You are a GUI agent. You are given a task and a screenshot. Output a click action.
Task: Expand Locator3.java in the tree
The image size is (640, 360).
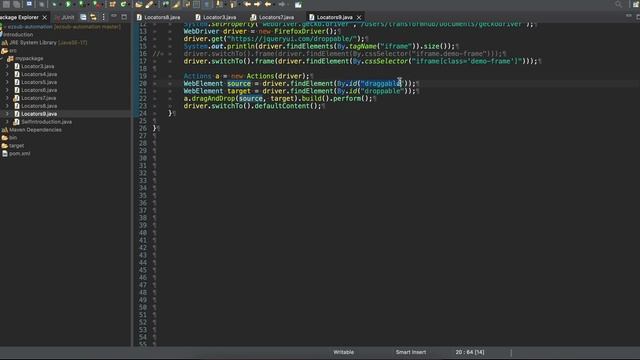tap(7, 66)
